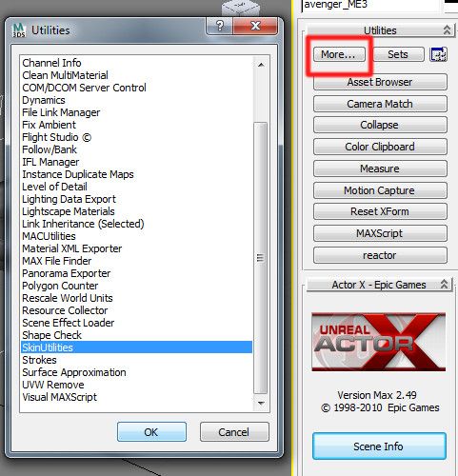Click the list scroll up arrow
The image size is (458, 476).
tap(261, 65)
